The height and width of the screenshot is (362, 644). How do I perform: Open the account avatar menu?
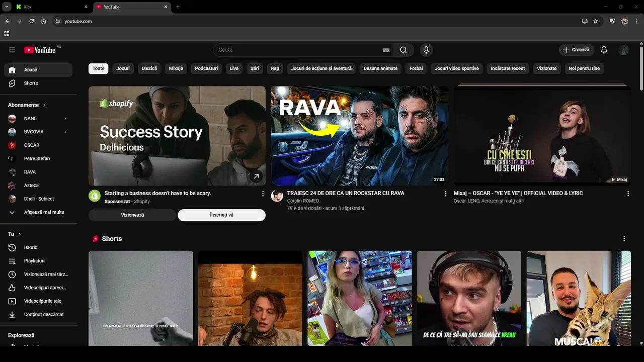(x=623, y=50)
